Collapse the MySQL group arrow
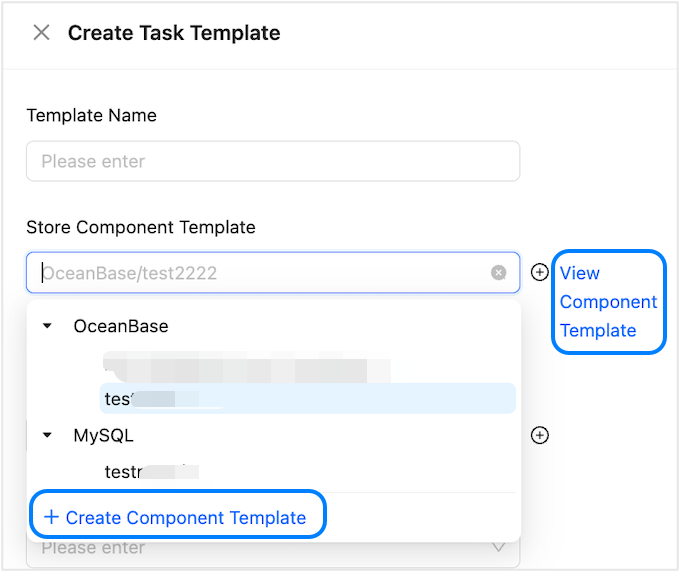The image size is (680, 572). [x=47, y=436]
